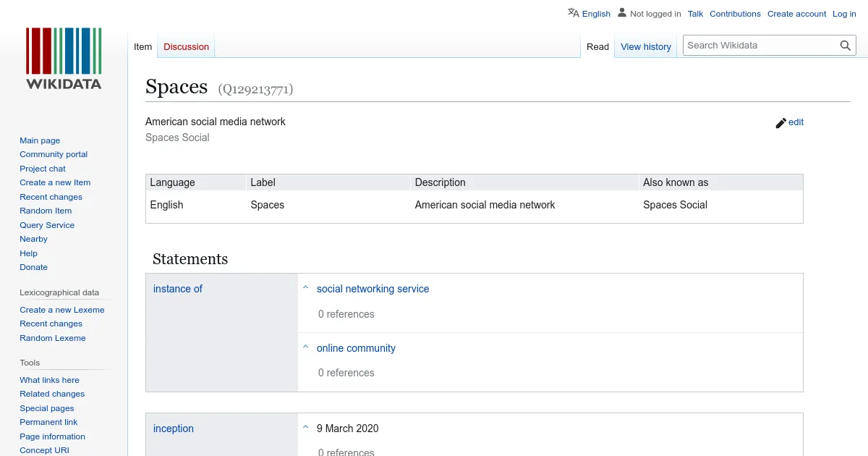Viewport: 868px width, 456px height.
Task: Click the Log in link
Action: 844,14
